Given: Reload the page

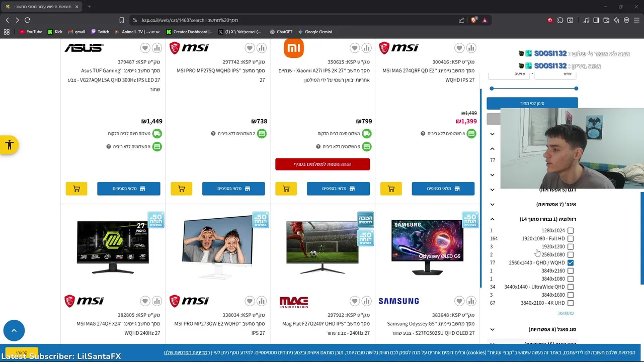Looking at the screenshot, I should point(27,20).
